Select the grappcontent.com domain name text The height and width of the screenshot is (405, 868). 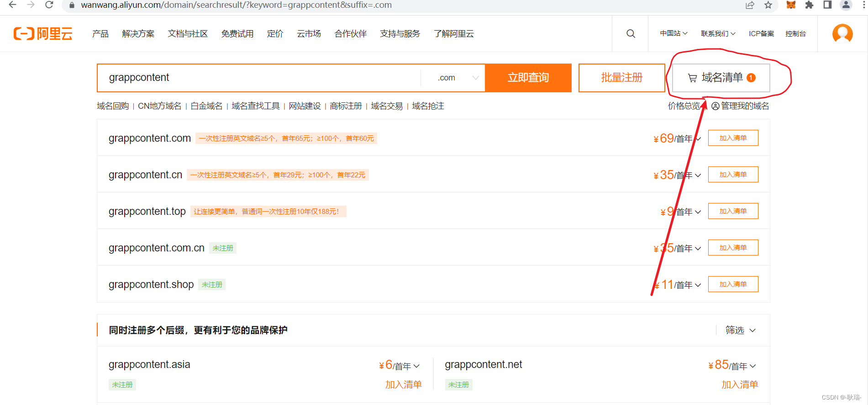pos(150,138)
